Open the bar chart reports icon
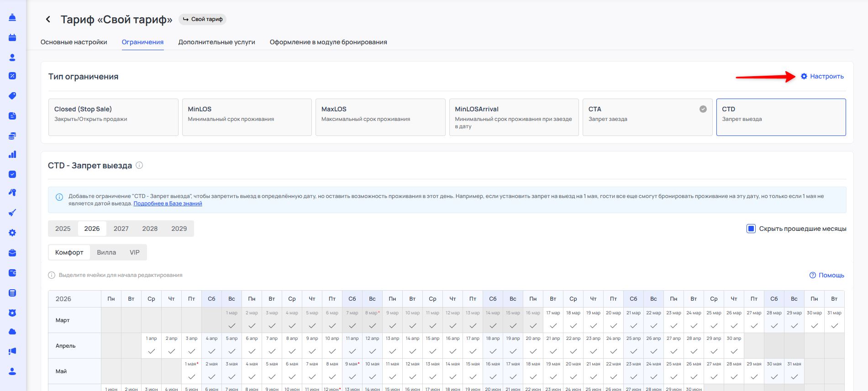Screen dimensions: 868x391 click(x=12, y=155)
